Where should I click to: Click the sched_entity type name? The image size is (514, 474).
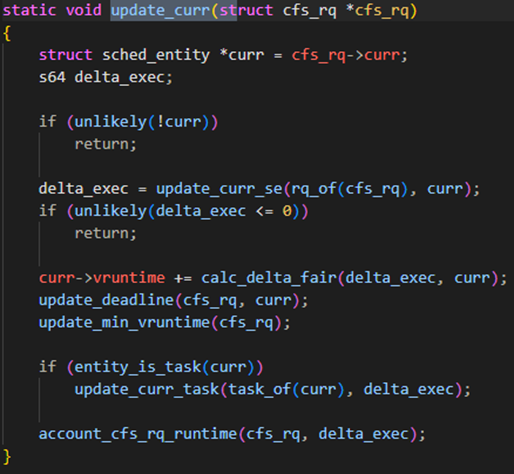point(156,55)
